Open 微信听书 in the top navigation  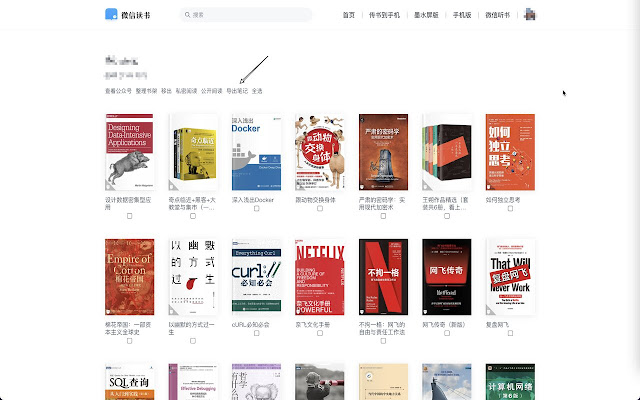[x=498, y=15]
